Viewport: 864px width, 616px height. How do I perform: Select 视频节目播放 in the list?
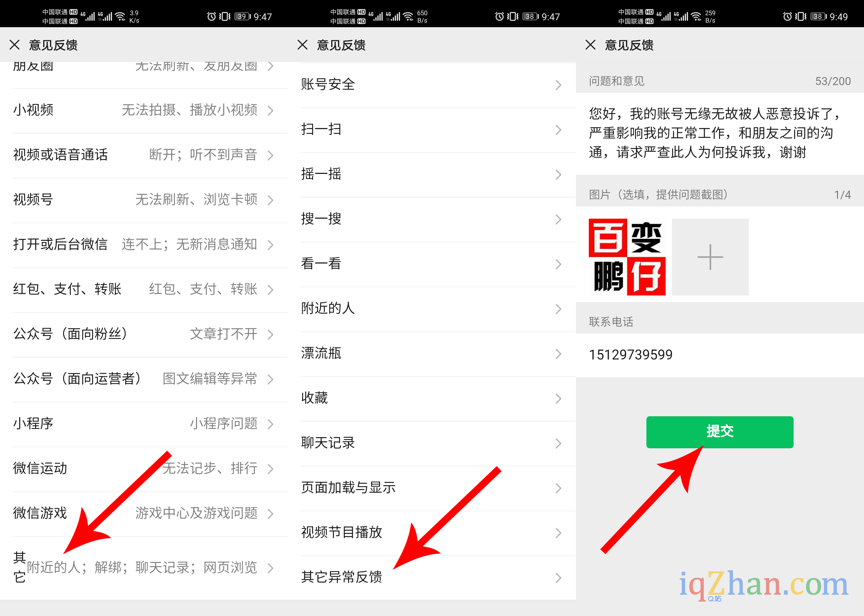click(x=432, y=533)
